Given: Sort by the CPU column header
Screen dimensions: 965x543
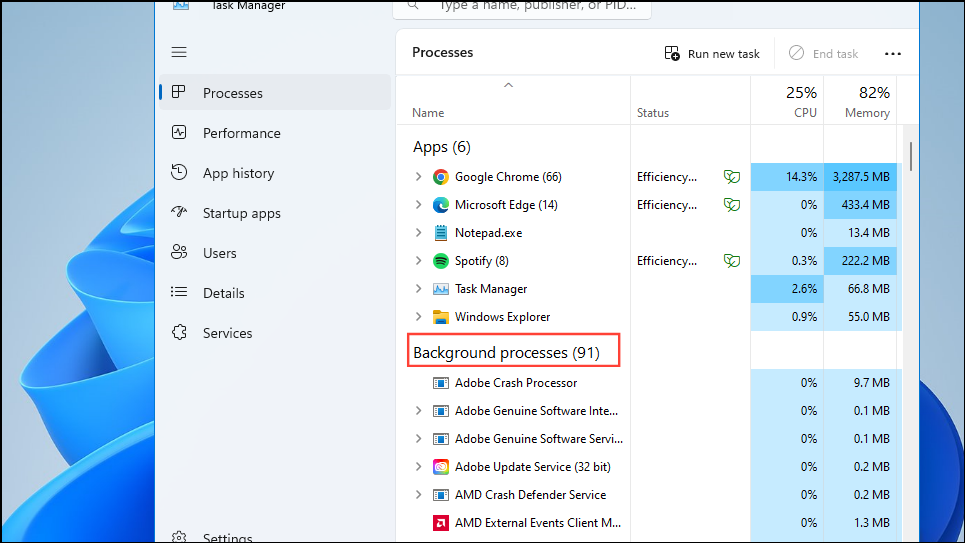Looking at the screenshot, I should click(x=787, y=101).
